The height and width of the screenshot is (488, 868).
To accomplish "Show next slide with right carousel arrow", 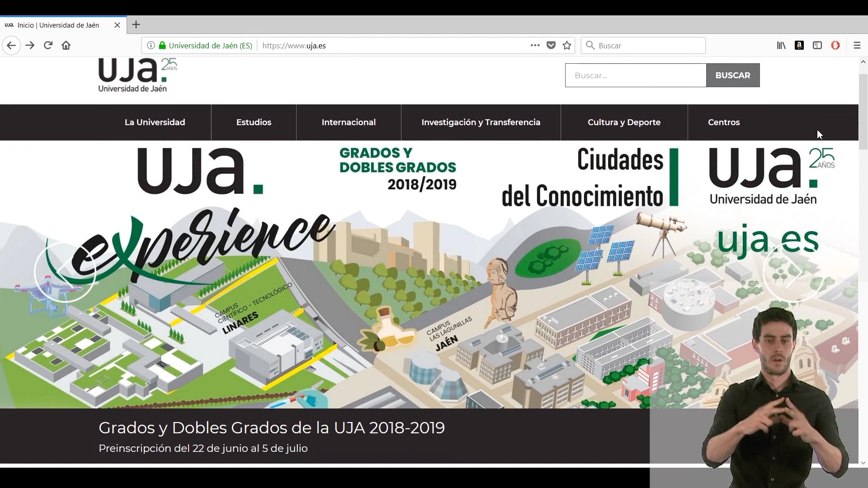I will (x=793, y=272).
